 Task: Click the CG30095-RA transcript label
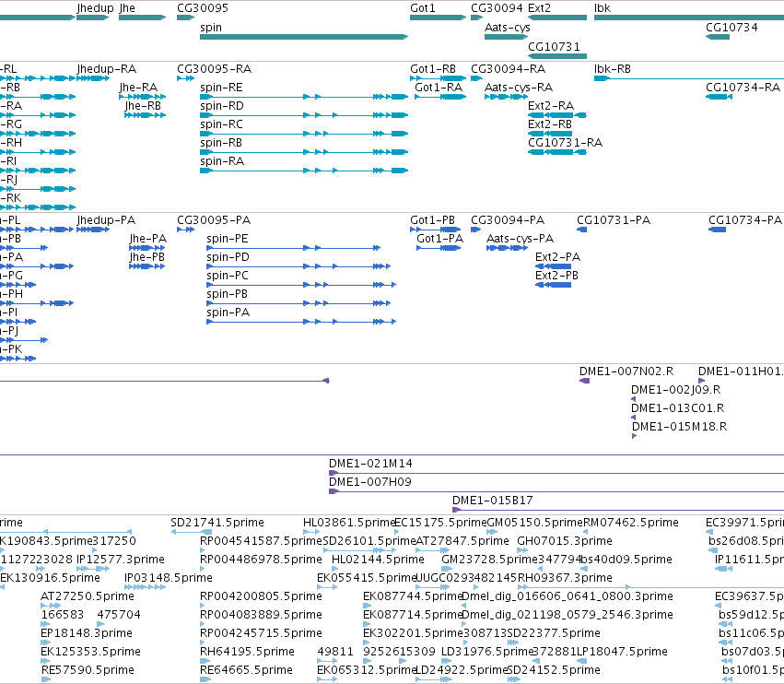click(214, 69)
